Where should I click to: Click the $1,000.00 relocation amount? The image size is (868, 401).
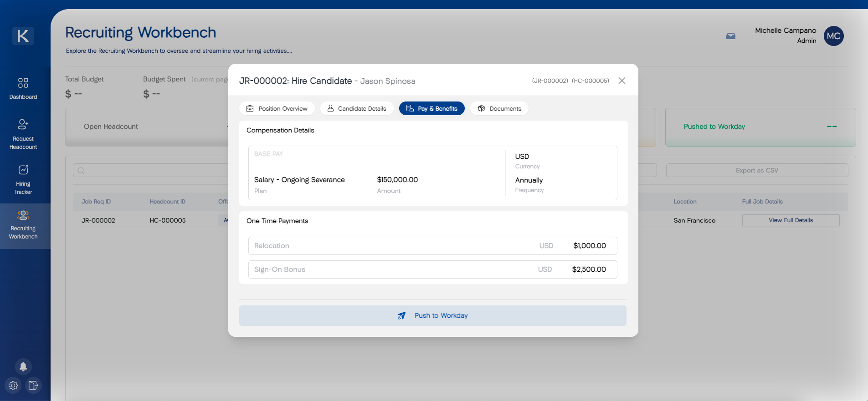tap(590, 246)
